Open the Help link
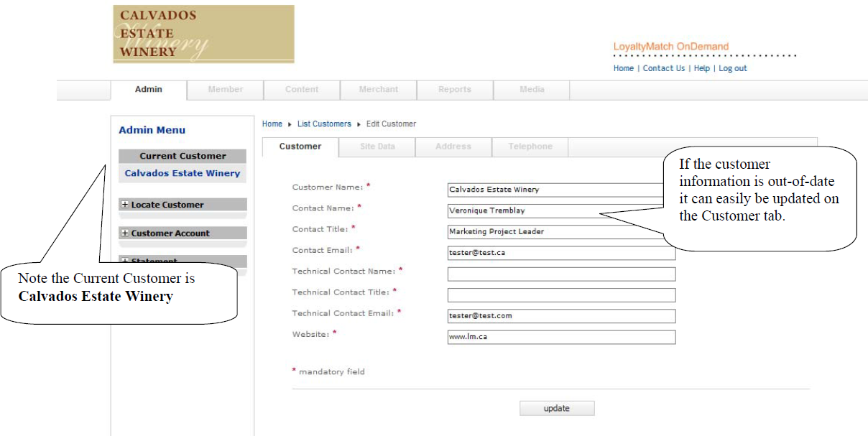The width and height of the screenshot is (868, 436). (x=701, y=68)
